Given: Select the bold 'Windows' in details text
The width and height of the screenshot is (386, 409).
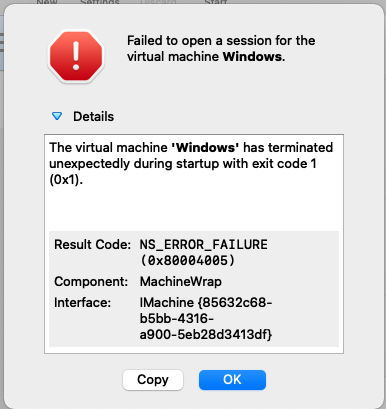Looking at the screenshot, I should pyautogui.click(x=205, y=147).
